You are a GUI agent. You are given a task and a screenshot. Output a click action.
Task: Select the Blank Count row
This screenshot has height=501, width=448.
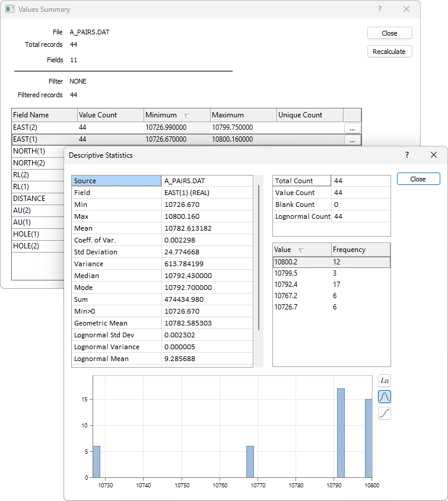[x=332, y=205]
